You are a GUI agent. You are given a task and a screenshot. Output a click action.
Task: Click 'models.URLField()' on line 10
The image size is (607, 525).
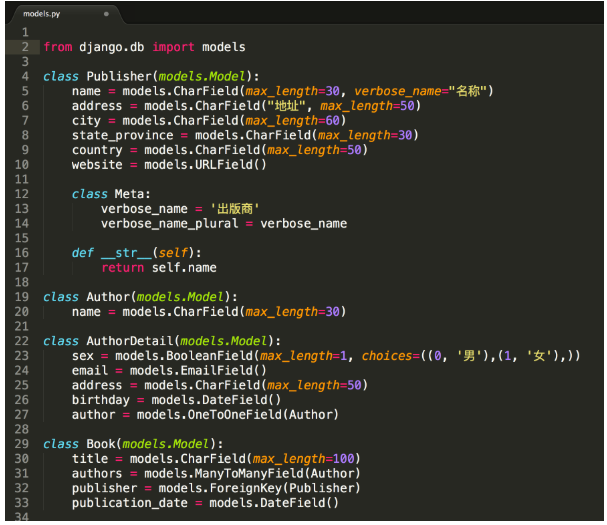click(206, 165)
